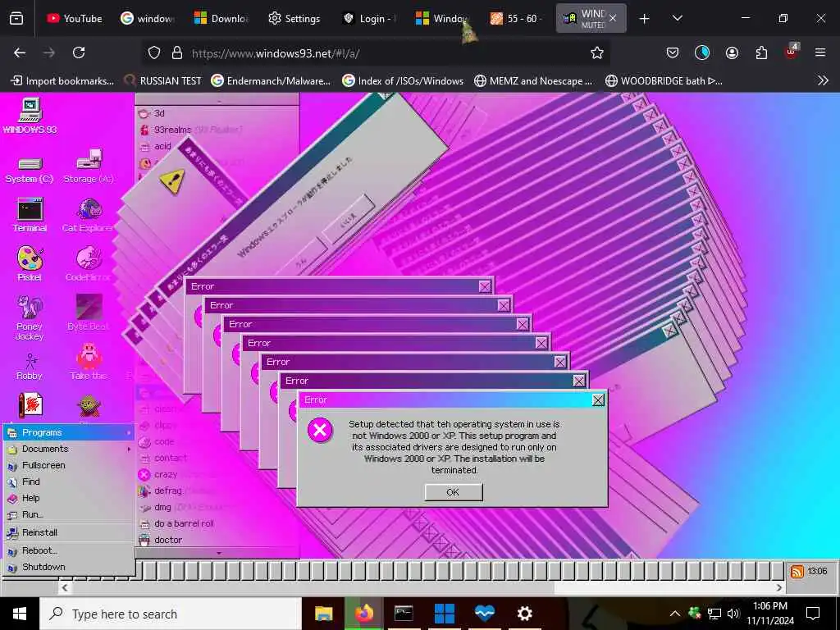Collapse upward using Programs list top arrow
The height and width of the screenshot is (630, 840).
point(218,100)
